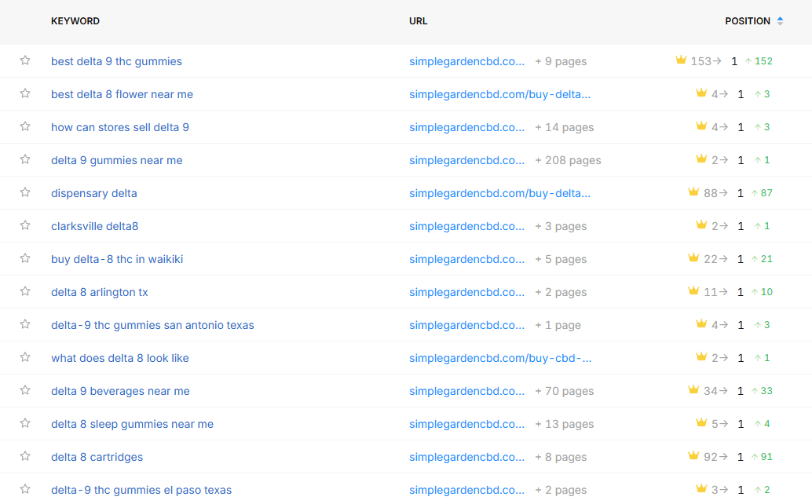
Task: Open keyword 'buy delta-8 thc in waikiki'
Action: [x=117, y=259]
